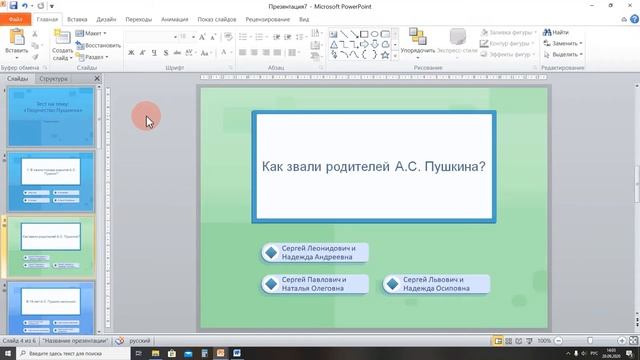Viewport: 640px width, 360px height.
Task: Switch to Slide Show (Показ слайдов) tab
Action: pos(217,19)
